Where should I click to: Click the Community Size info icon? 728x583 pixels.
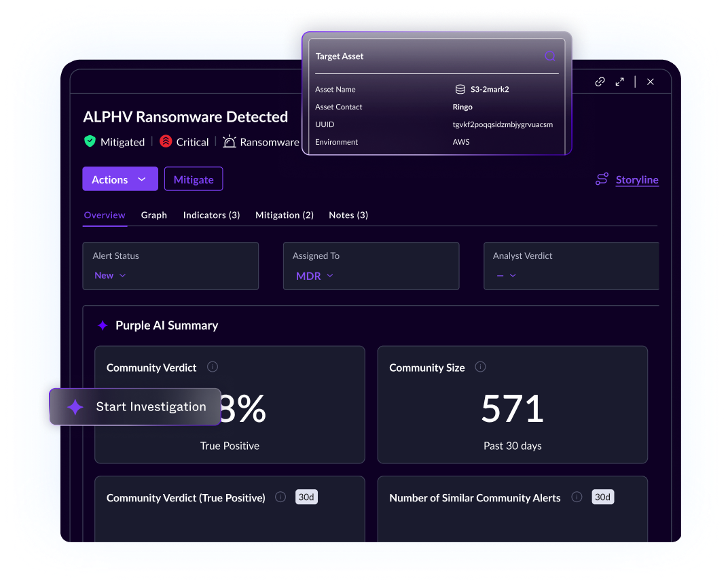point(480,367)
